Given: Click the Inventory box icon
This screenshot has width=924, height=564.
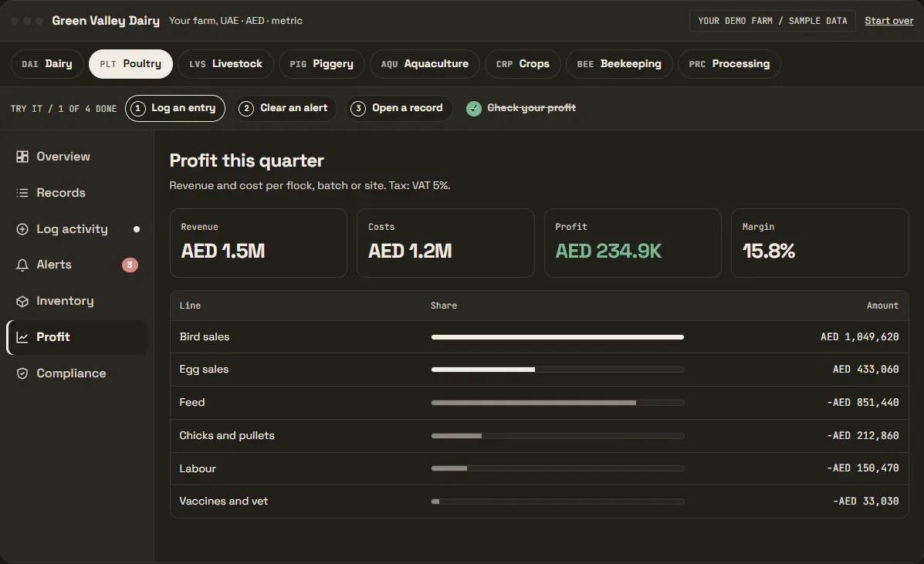Looking at the screenshot, I should tap(22, 302).
